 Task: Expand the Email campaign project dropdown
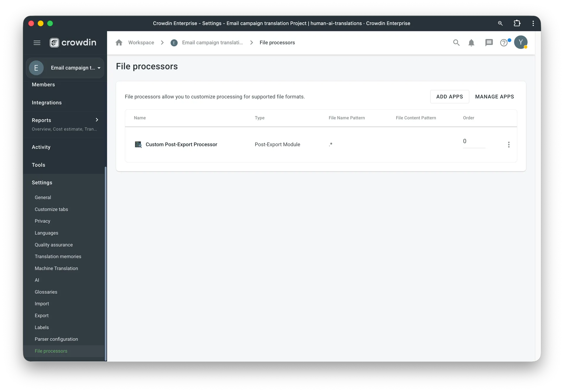click(99, 68)
